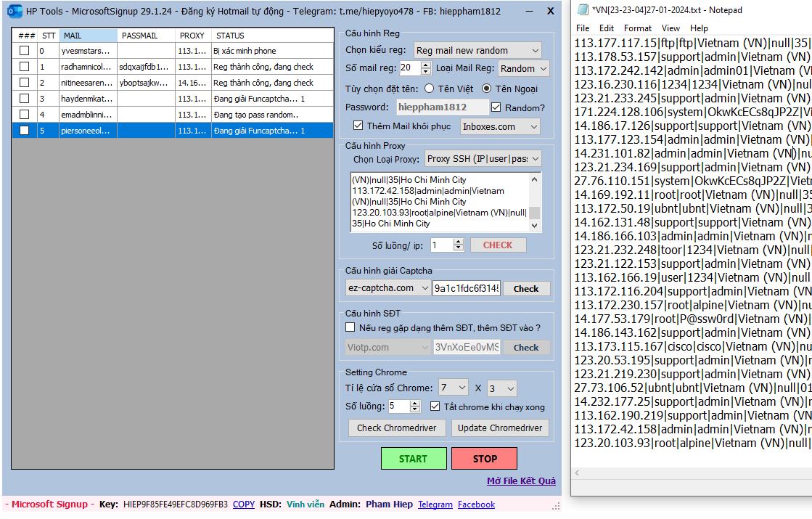812x519 pixels.
Task: Open the ez-captcha.com provider dropdown
Action: [x=387, y=288]
